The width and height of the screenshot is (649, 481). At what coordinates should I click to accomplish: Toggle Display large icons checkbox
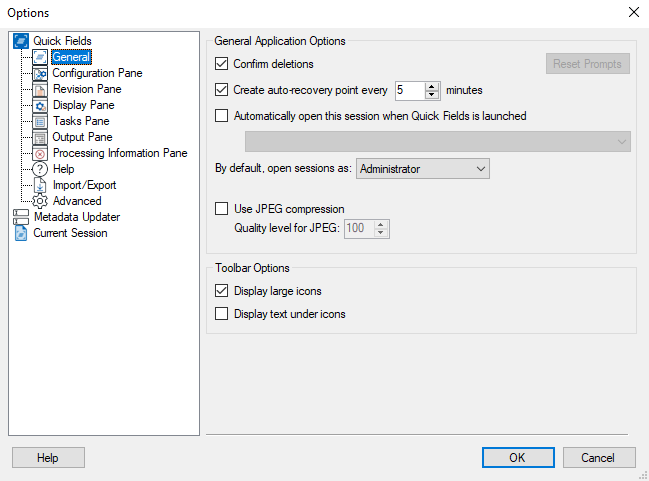pyautogui.click(x=221, y=291)
